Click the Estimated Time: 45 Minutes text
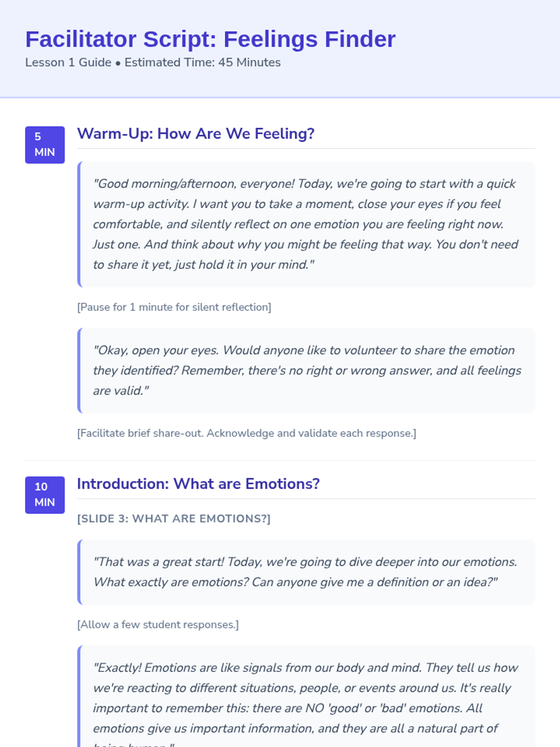The image size is (560, 747). [203, 63]
